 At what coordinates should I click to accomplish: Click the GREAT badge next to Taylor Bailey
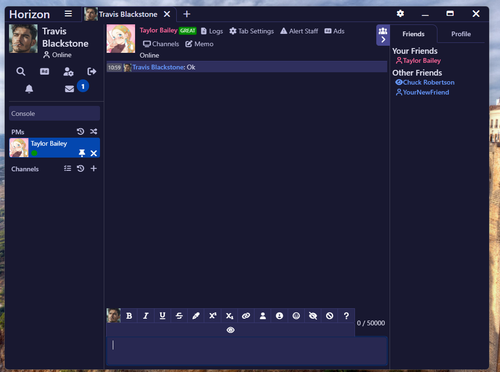click(x=188, y=31)
